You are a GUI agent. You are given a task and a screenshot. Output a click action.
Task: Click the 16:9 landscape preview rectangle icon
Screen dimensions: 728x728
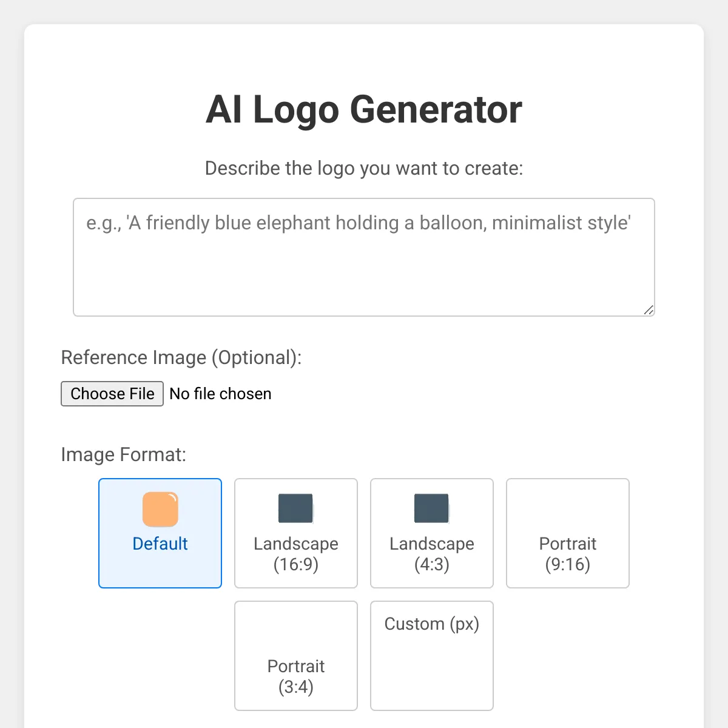295,508
